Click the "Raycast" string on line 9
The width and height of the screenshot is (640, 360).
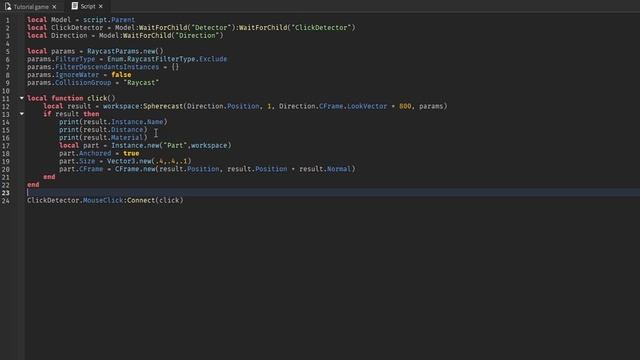pos(141,82)
